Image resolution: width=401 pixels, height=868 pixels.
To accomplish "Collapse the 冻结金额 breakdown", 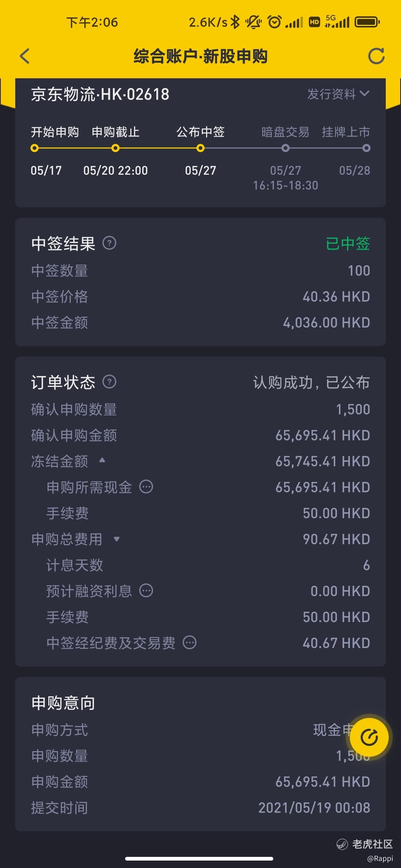I will [x=102, y=460].
